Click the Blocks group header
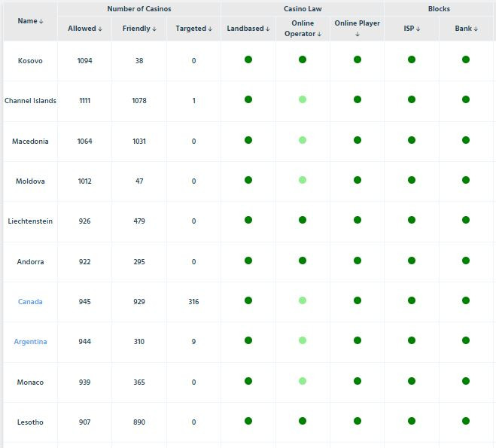 coord(439,9)
